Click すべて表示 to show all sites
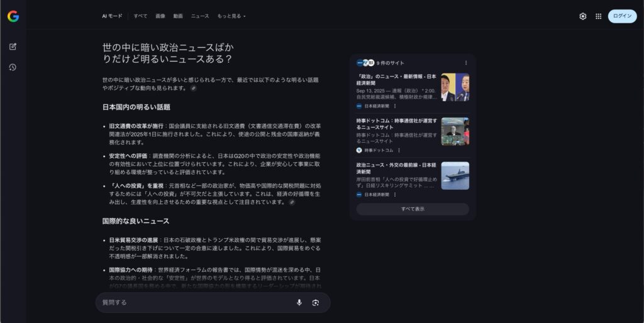 [x=412, y=209]
